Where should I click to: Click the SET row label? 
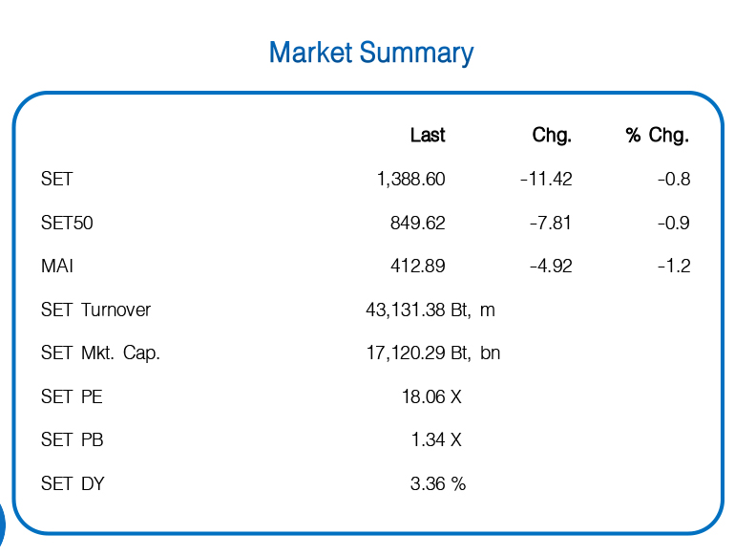(57, 179)
